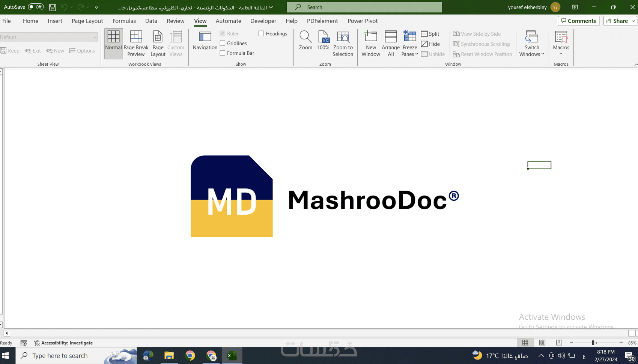This screenshot has height=364, width=638.
Task: Go to the PDFelement tab
Action: (322, 21)
